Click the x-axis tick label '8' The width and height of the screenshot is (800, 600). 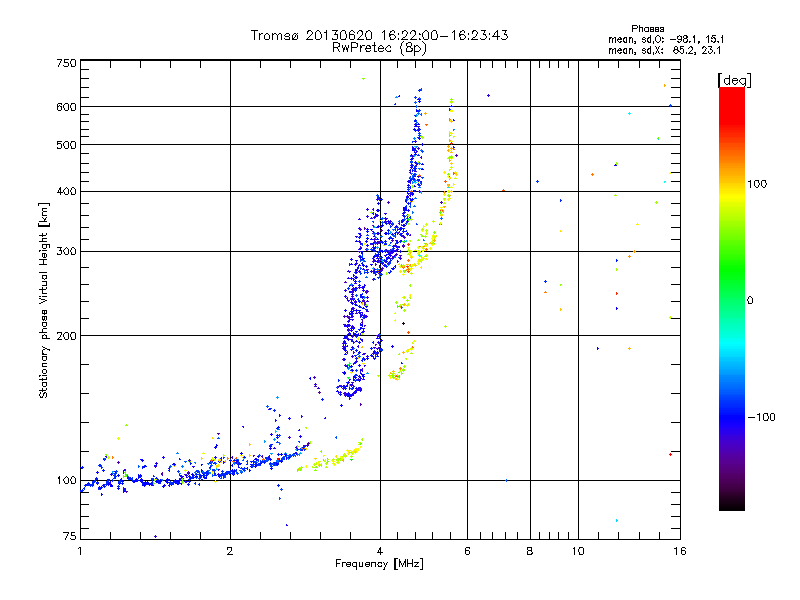click(530, 551)
